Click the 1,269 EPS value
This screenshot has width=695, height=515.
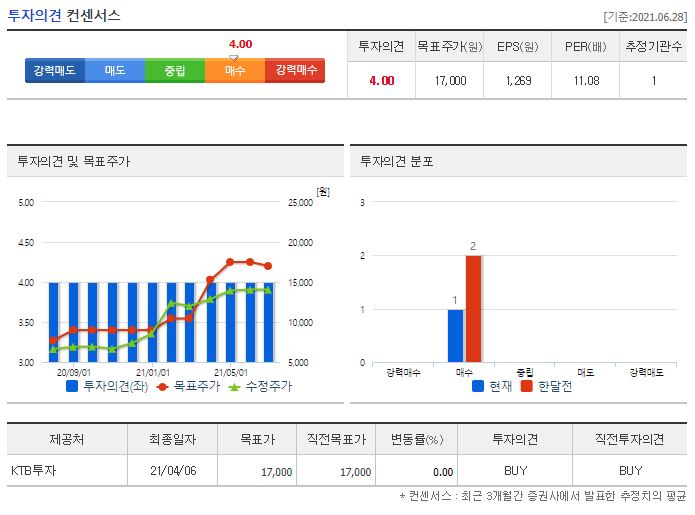[x=518, y=81]
